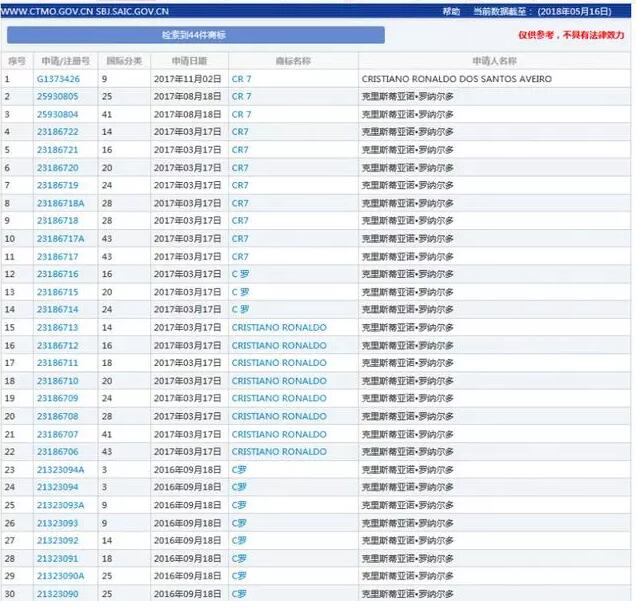Open registration number 21323093A
This screenshot has height=613, width=637.
tap(61, 505)
